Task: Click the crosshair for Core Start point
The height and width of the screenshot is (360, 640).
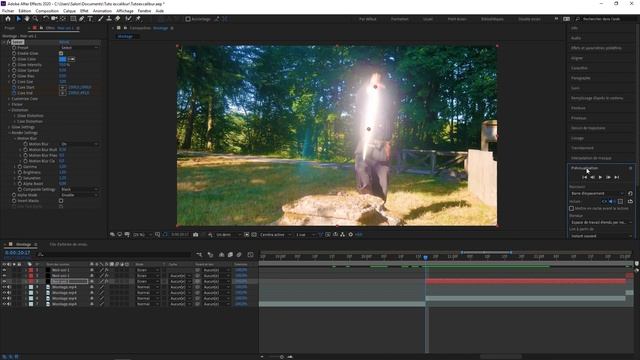Action: [x=62, y=87]
